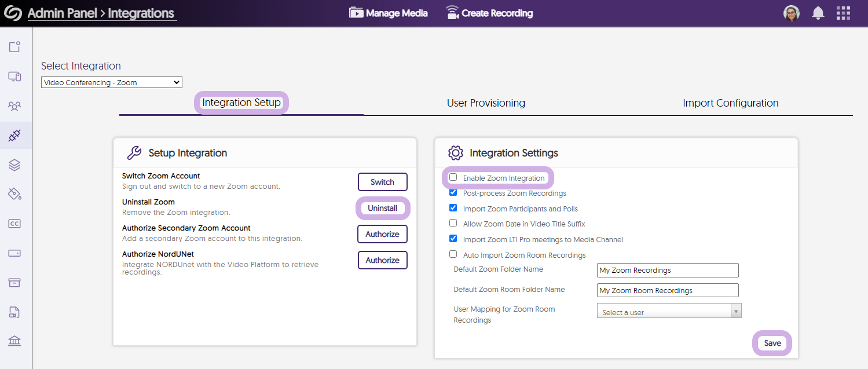Save the integration settings
The image size is (868, 369).
coord(772,343)
